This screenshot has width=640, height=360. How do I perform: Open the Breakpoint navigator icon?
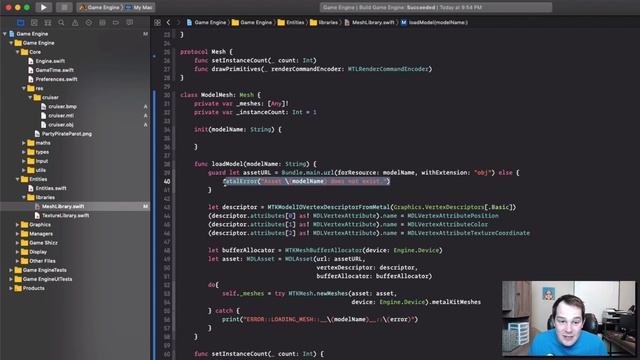coord(116,23)
